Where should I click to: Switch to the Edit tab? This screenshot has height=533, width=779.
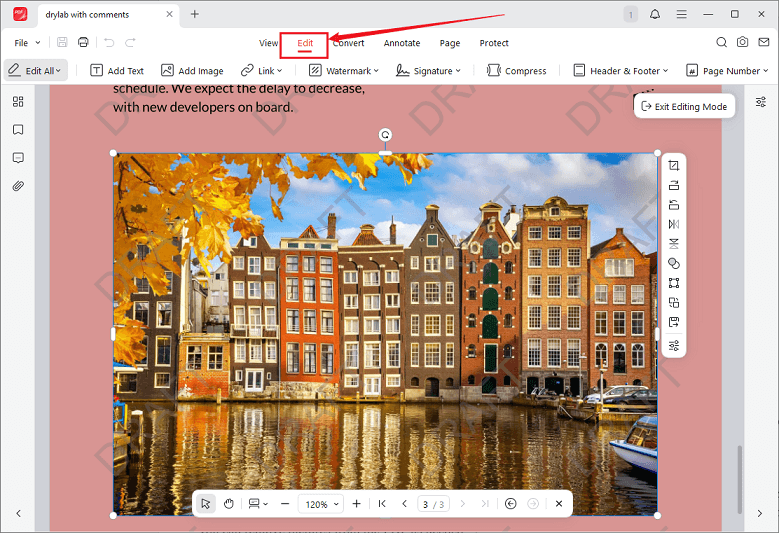(x=305, y=43)
